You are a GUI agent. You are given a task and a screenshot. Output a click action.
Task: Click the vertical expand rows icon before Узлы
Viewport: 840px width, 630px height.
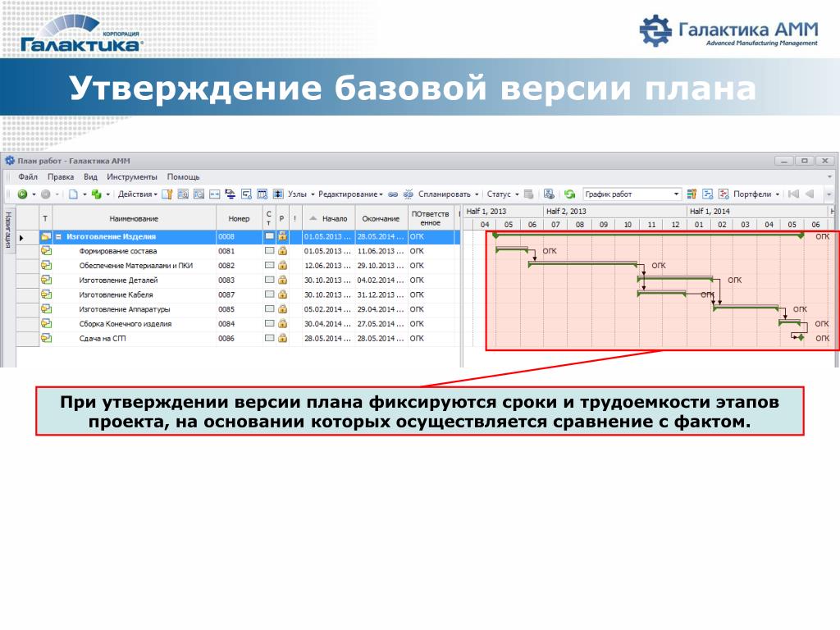(278, 194)
